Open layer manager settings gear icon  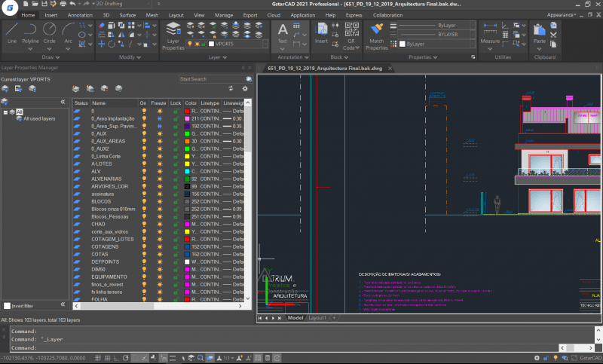244,89
